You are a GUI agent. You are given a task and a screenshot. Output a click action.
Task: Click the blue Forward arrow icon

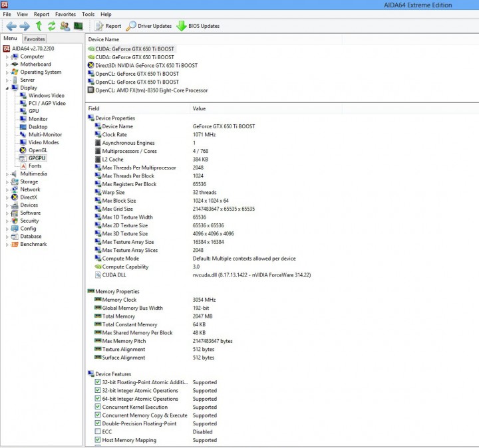click(x=25, y=26)
